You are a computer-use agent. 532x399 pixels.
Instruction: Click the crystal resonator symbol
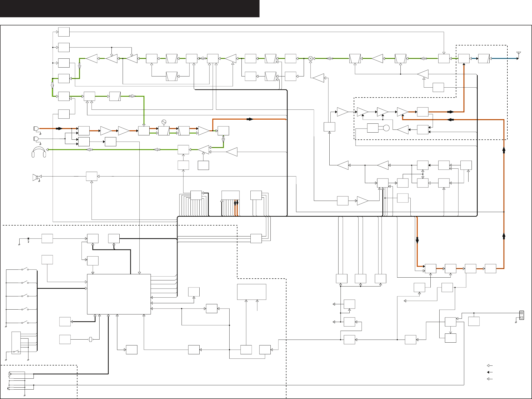(91, 339)
